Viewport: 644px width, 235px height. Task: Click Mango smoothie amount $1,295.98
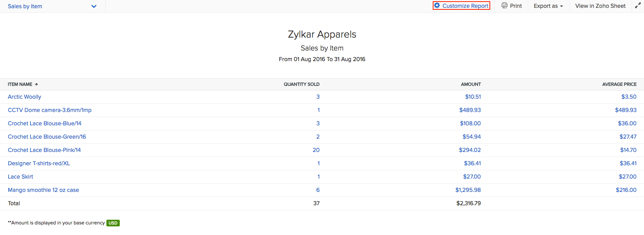tap(468, 190)
